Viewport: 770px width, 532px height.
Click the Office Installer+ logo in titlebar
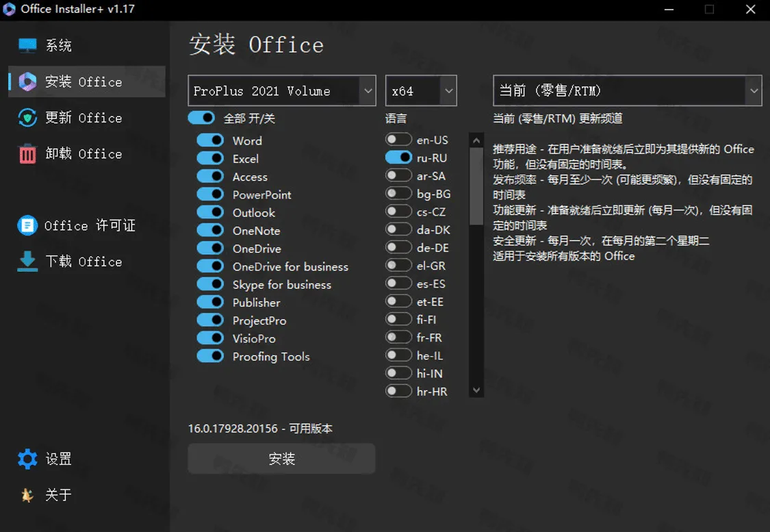click(x=9, y=9)
